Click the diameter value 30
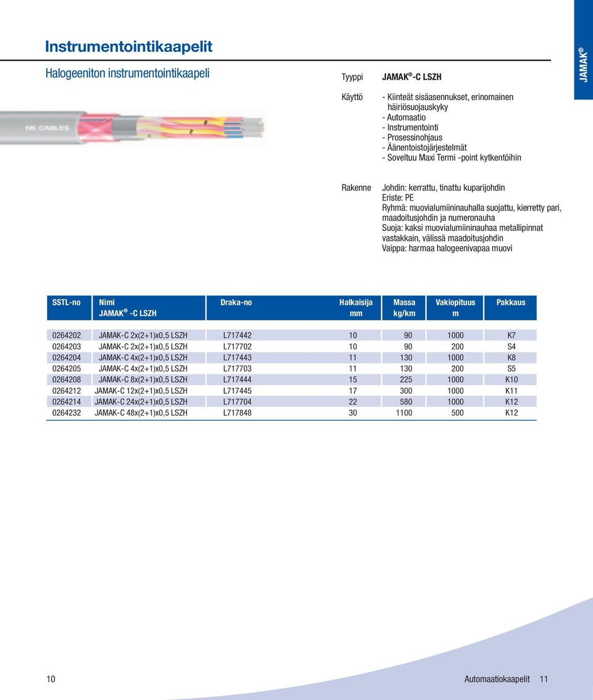 [353, 413]
